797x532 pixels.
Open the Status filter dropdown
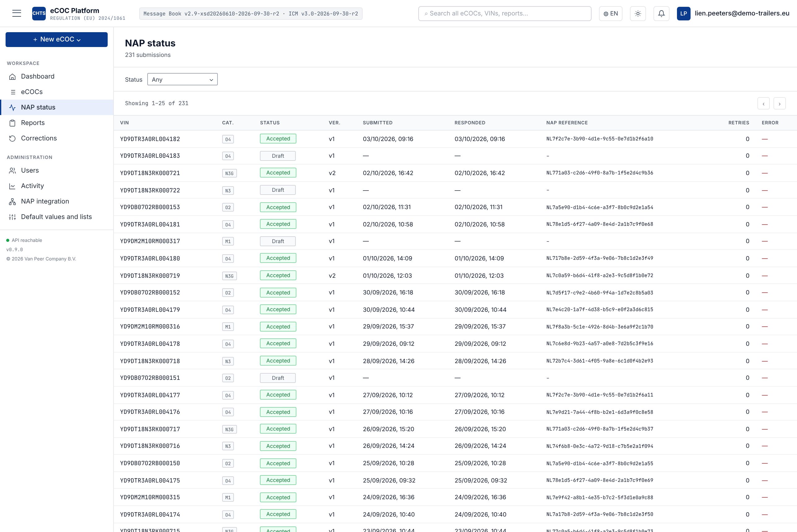click(x=182, y=79)
